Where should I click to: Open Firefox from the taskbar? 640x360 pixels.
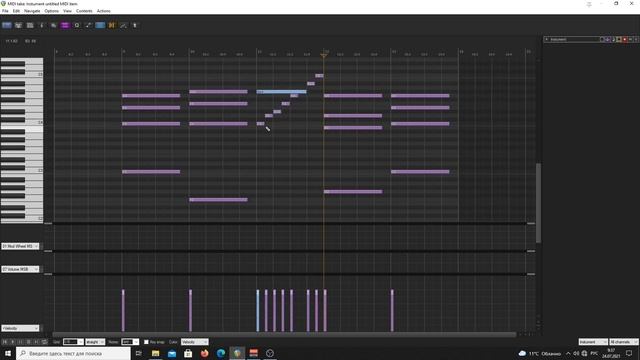pyautogui.click(x=204, y=353)
